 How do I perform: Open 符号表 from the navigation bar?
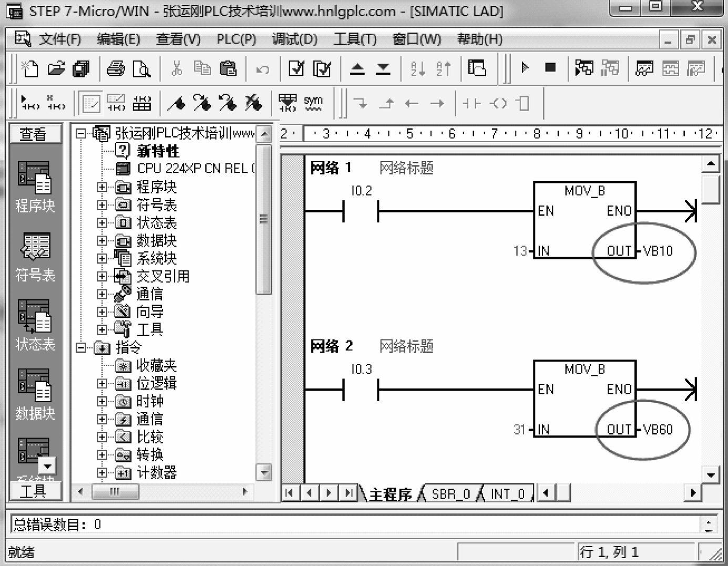click(x=35, y=257)
